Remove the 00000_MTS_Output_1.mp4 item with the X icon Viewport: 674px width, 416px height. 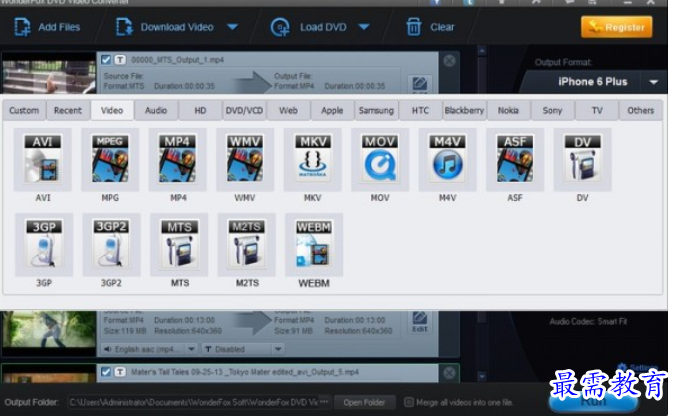(449, 61)
